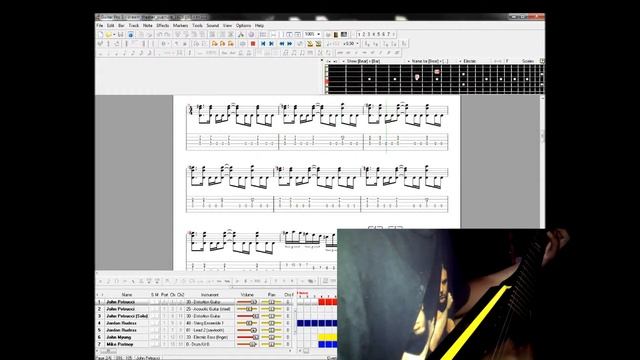Open the Show [Beat] + [Bar] fretboard dropdown
The width and height of the screenshot is (640, 360).
pos(362,61)
